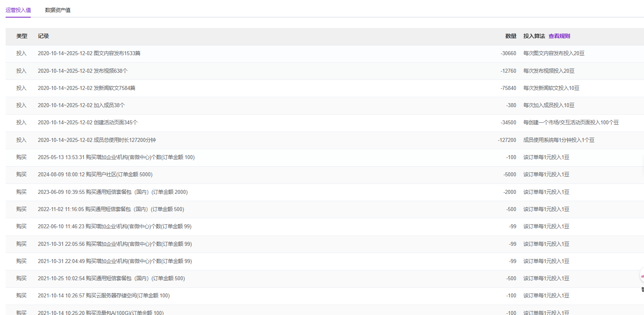Image resolution: width=644 pixels, height=315 pixels.
Task: Click the 购买用户社区 order record
Action: click(x=95, y=174)
